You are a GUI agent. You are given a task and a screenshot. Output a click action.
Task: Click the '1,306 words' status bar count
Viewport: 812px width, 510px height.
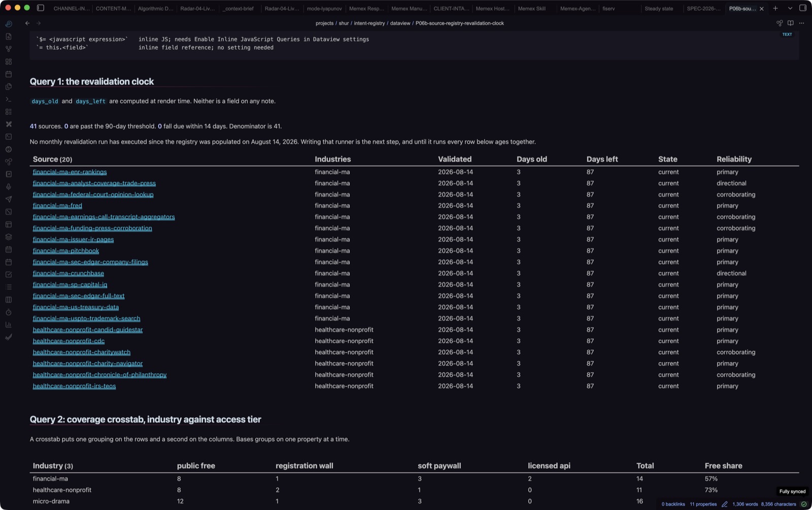pyautogui.click(x=745, y=504)
